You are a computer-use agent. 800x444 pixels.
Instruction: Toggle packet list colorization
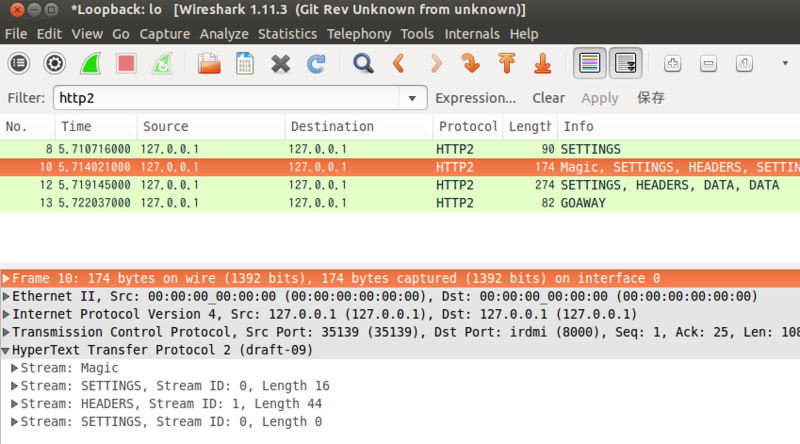(x=590, y=64)
